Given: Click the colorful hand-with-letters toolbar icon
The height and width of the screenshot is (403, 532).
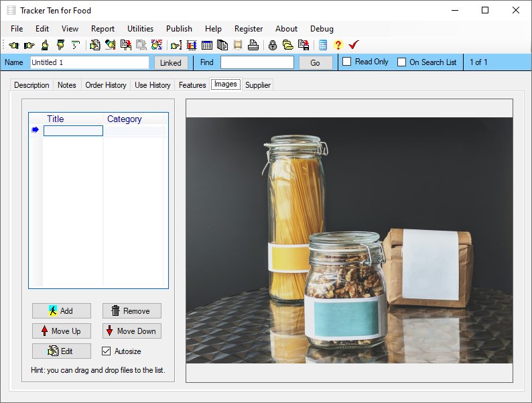Looking at the screenshot, I should [157, 45].
